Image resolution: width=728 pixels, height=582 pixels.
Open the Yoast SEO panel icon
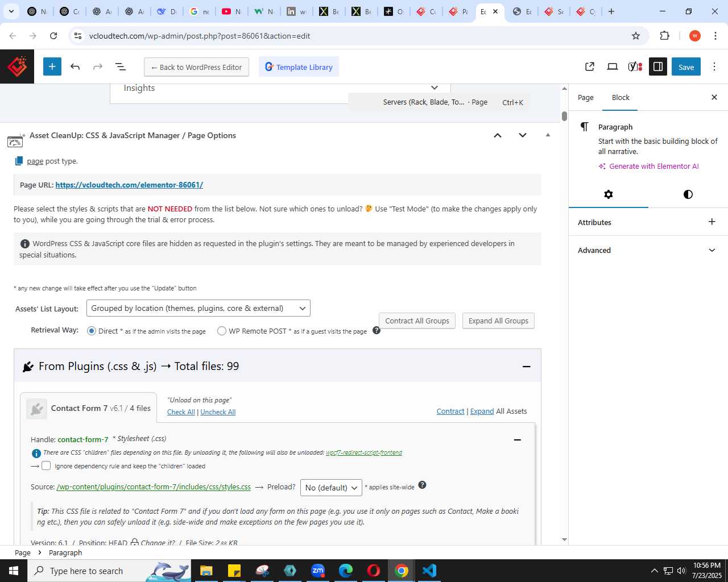click(x=635, y=66)
